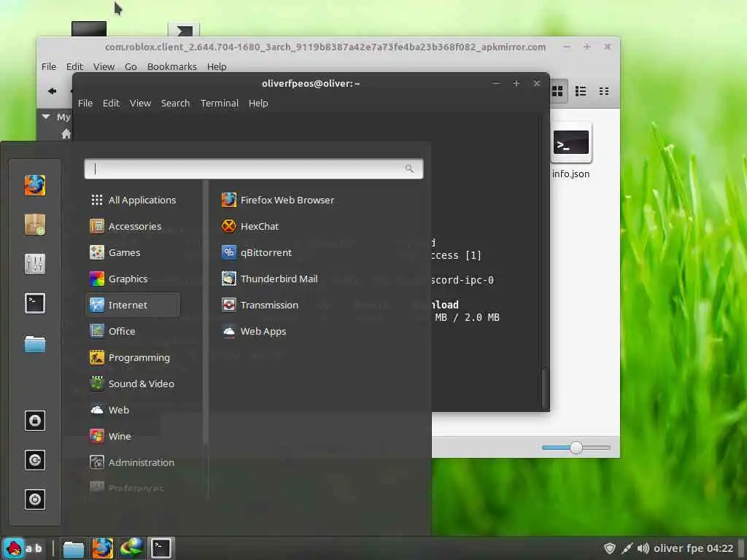Select the Administration category
Image resolution: width=747 pixels, height=560 pixels.
[133, 462]
